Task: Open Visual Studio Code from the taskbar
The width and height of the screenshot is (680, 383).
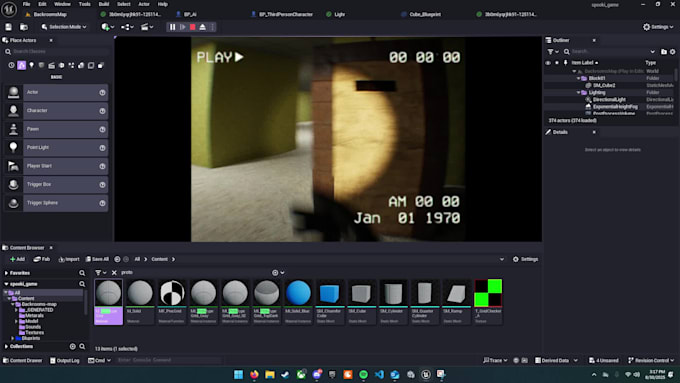Action: point(379,375)
